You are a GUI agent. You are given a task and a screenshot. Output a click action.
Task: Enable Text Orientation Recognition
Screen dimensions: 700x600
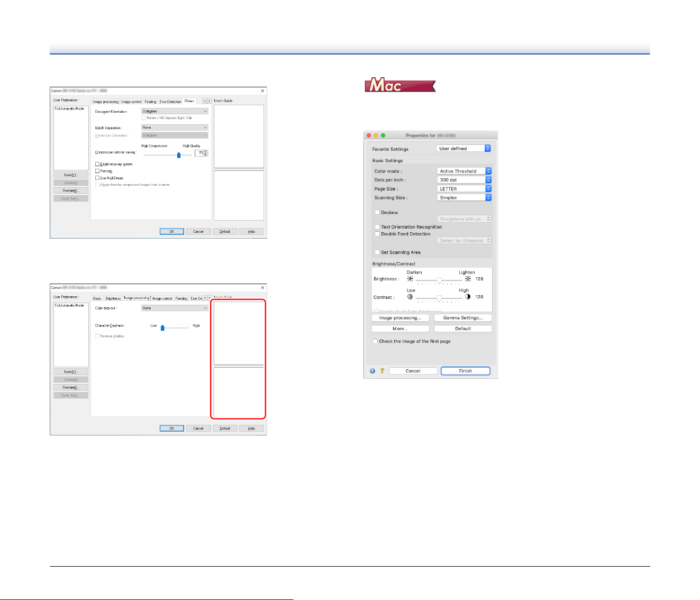pos(377,227)
